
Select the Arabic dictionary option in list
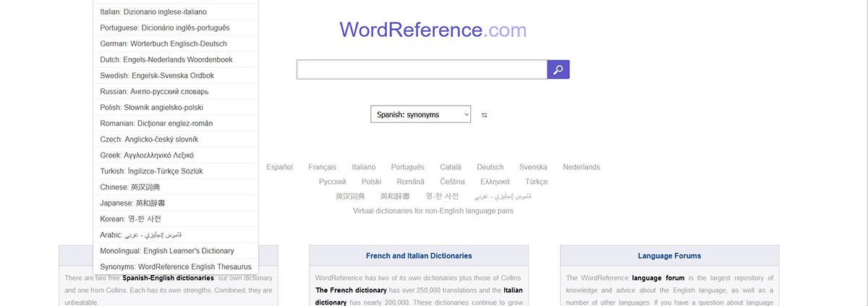(x=176, y=234)
